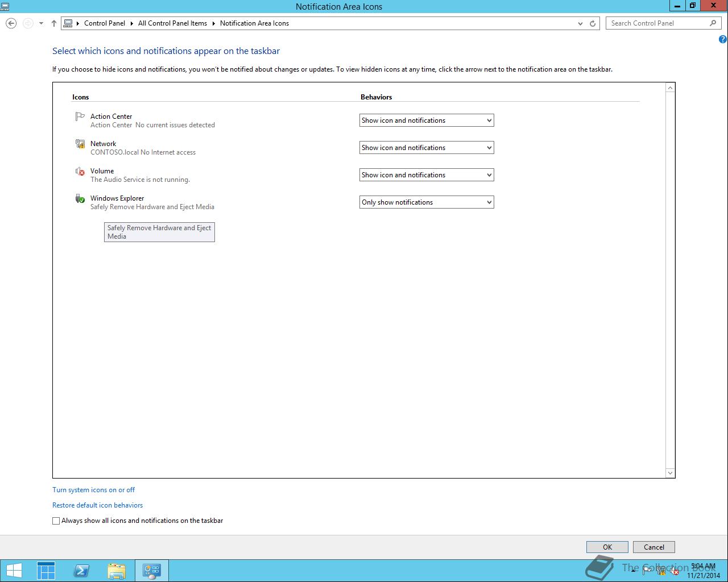Click the Action Center flag in system tray
The width and height of the screenshot is (728, 582).
tap(647, 571)
